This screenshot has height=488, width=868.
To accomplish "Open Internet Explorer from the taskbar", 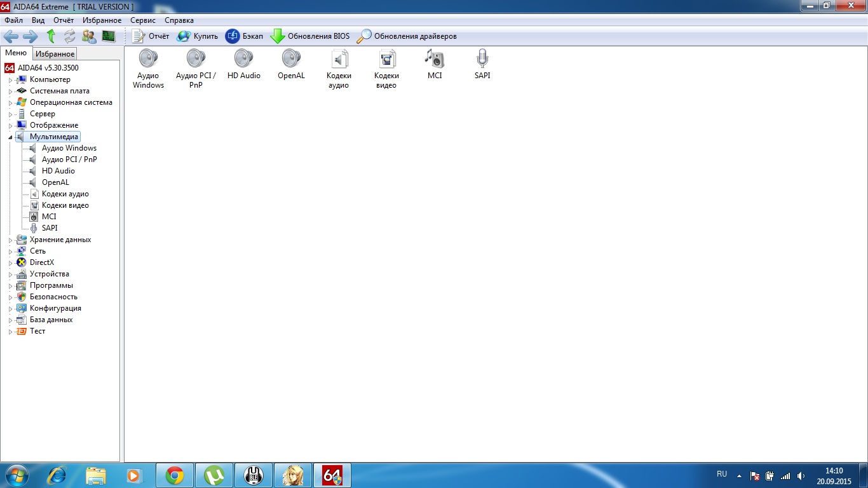I will click(57, 475).
